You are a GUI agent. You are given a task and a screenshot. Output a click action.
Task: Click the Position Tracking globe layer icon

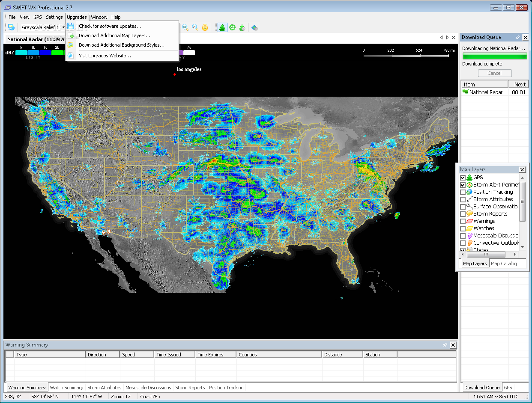469,192
